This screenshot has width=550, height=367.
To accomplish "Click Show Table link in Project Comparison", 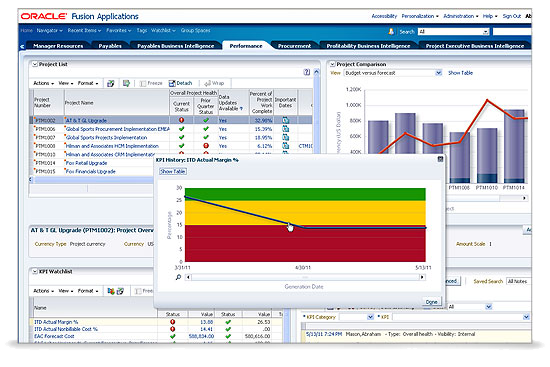I will pyautogui.click(x=461, y=73).
